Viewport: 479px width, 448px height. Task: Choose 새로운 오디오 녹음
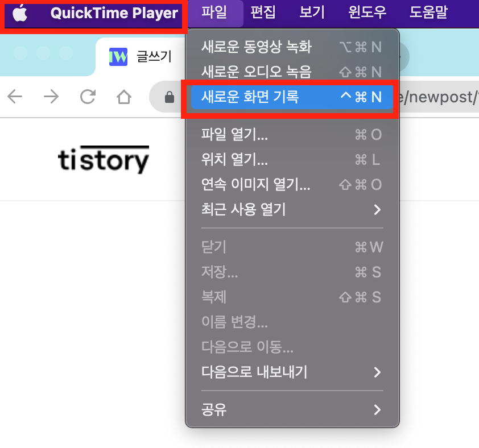tap(292, 72)
